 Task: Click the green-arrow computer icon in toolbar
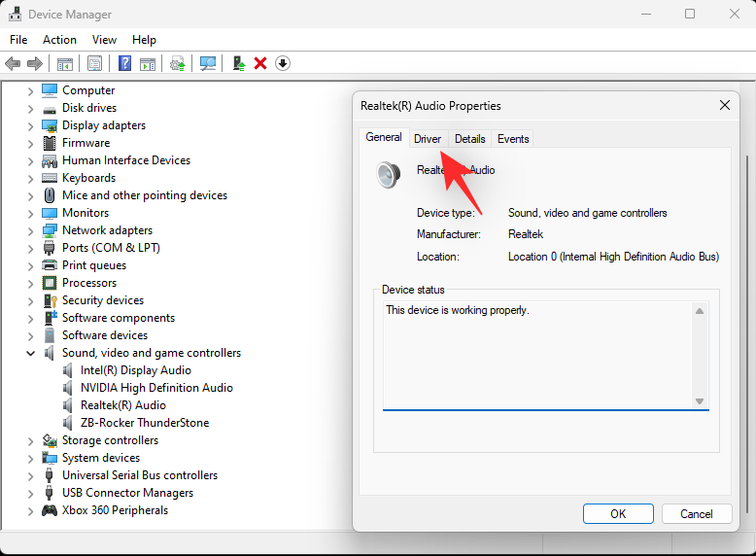238,63
